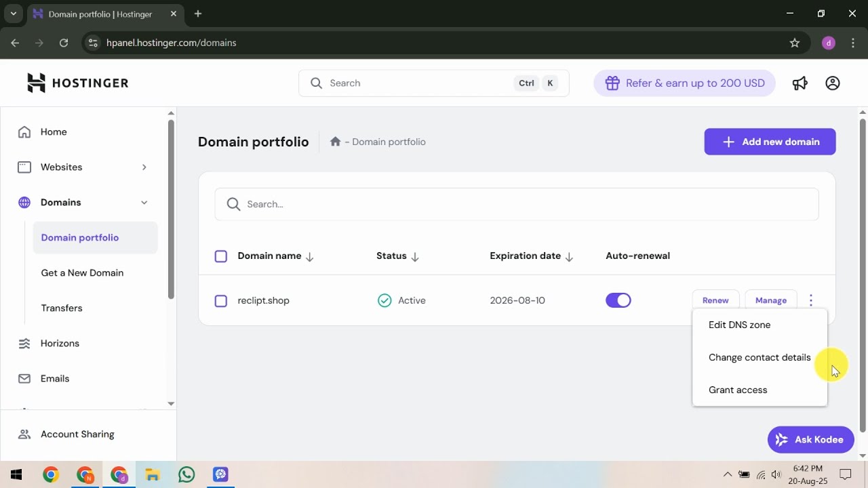
Task: Open the three-dot menu for reclipt.shop
Action: point(811,300)
